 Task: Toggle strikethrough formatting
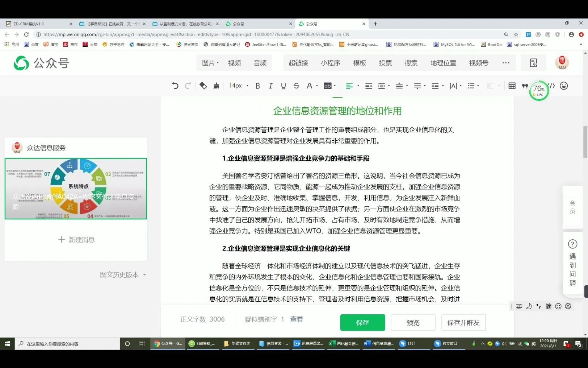click(297, 86)
